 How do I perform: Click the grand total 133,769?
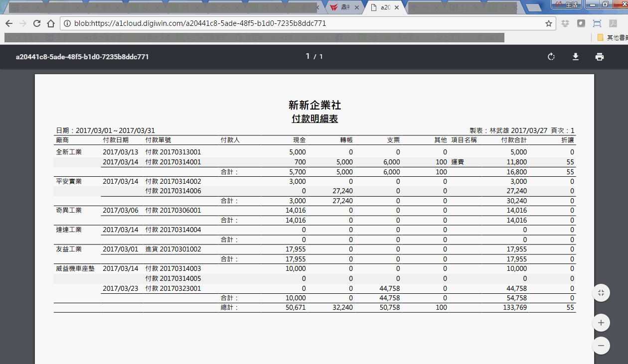(x=514, y=308)
